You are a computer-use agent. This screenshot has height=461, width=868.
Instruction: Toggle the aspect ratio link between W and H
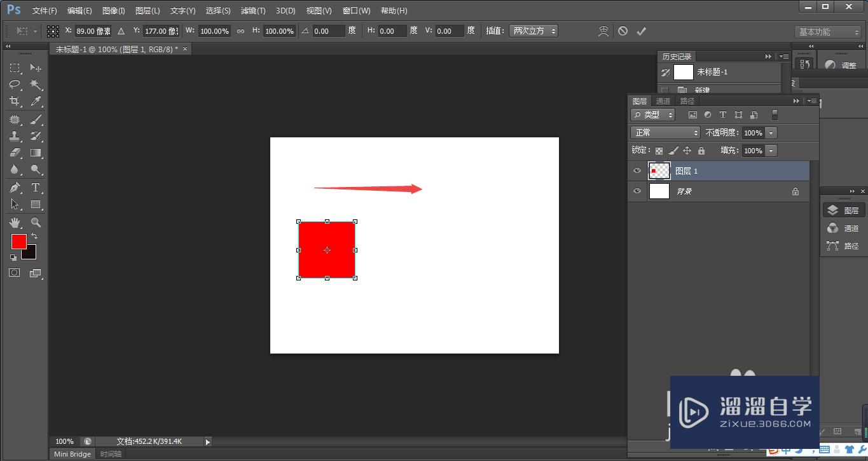pos(240,31)
